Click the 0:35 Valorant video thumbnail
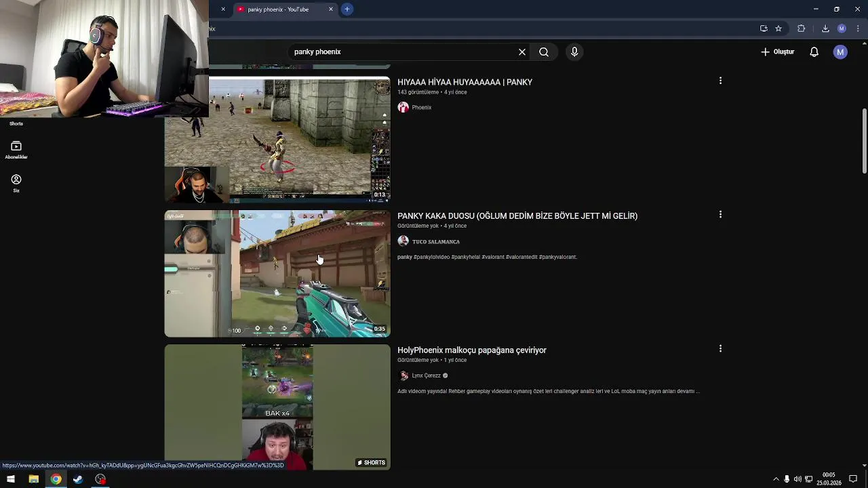Image resolution: width=868 pixels, height=488 pixels. 277,274
